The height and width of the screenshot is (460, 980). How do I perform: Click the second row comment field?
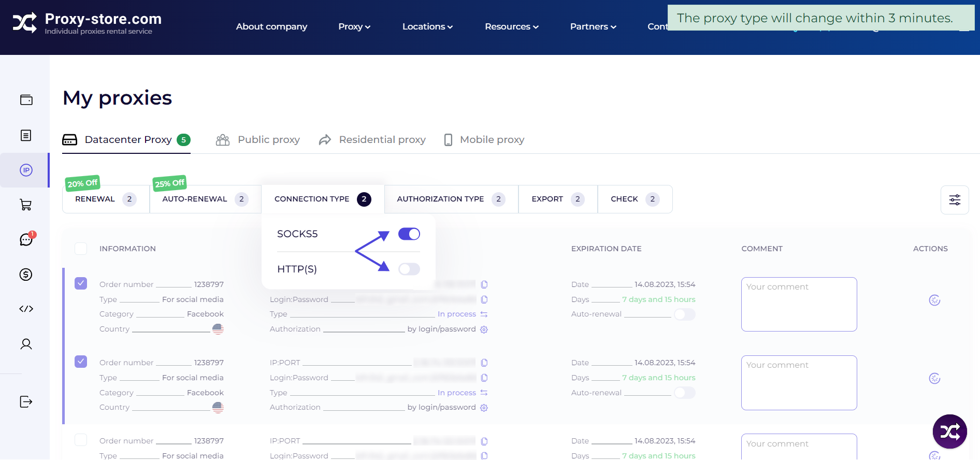(799, 383)
